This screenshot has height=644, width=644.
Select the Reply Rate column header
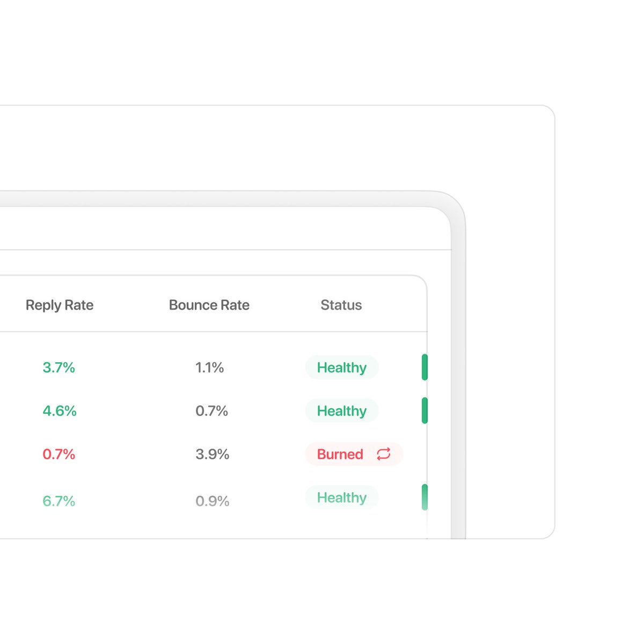(60, 305)
